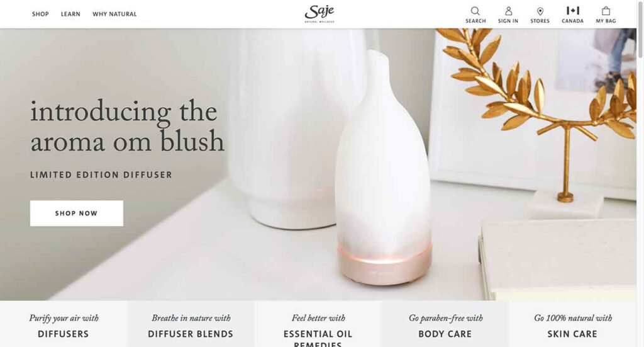
Task: Click the Search text label
Action: pos(475,21)
